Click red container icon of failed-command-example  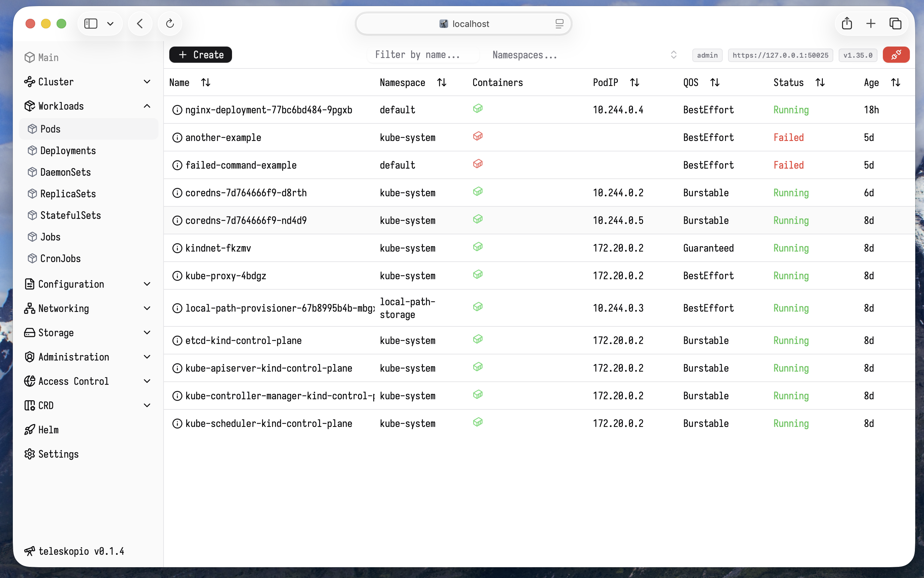click(478, 164)
